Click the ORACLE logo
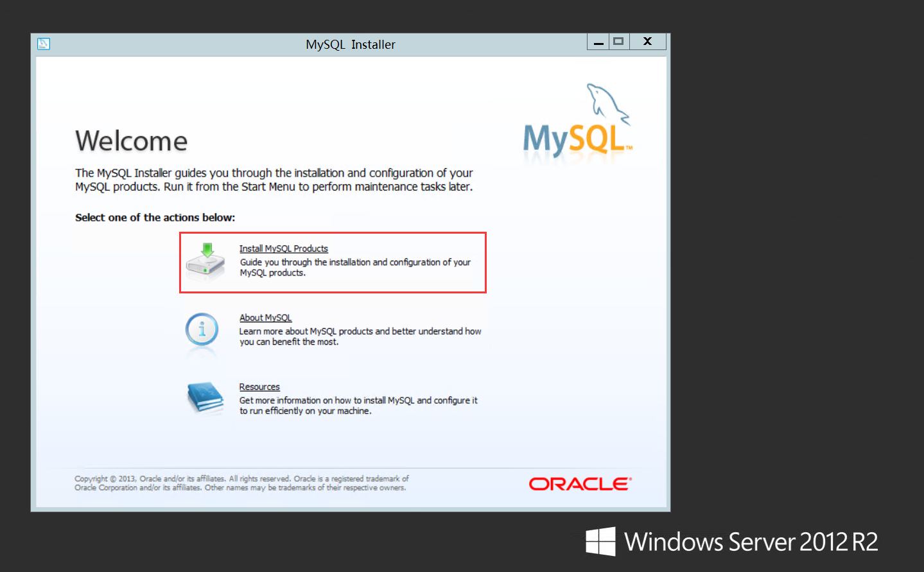Screen dimensions: 924x572 [x=580, y=484]
